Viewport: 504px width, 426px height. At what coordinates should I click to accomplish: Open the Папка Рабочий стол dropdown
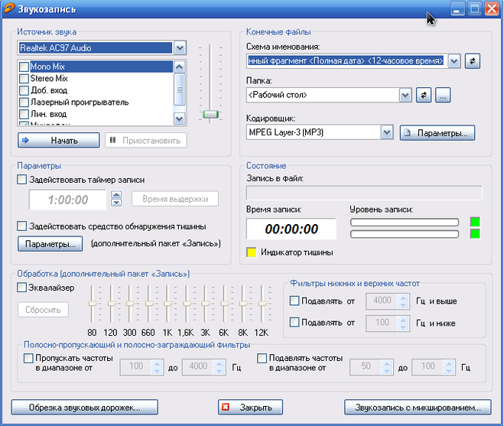click(x=405, y=95)
